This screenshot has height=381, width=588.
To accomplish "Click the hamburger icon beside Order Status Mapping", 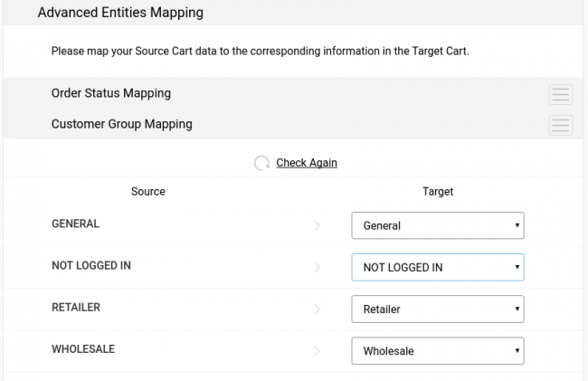I will coord(561,94).
